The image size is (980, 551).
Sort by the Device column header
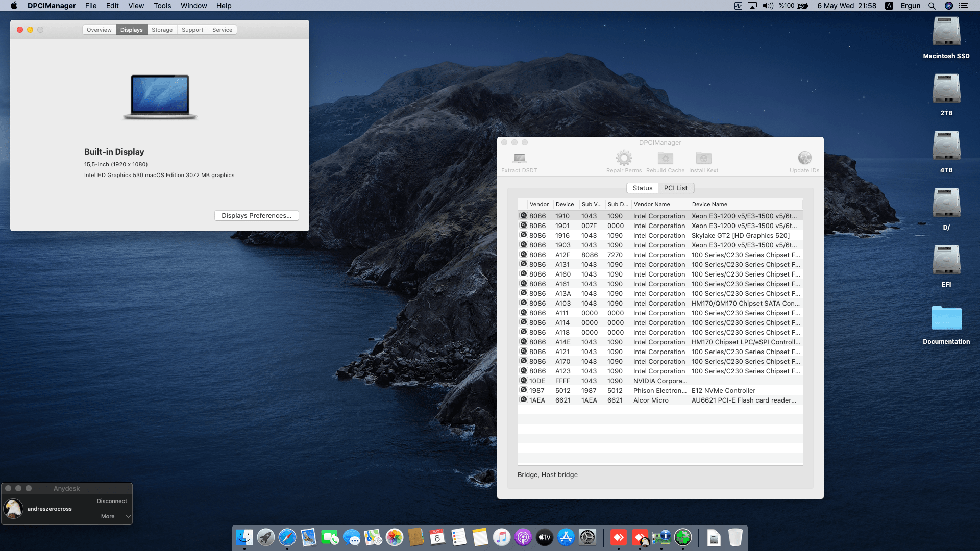pos(565,204)
